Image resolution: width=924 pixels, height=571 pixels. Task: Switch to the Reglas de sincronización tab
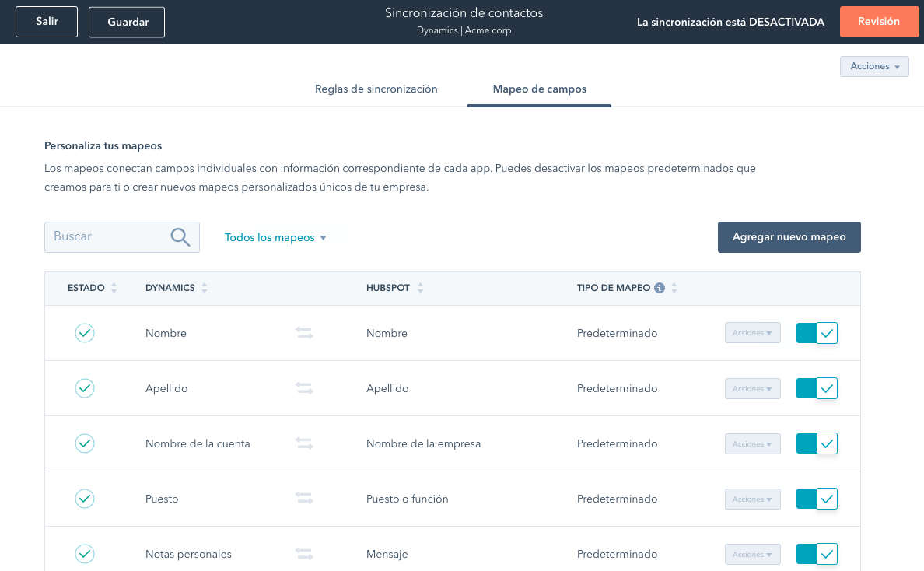[376, 89]
